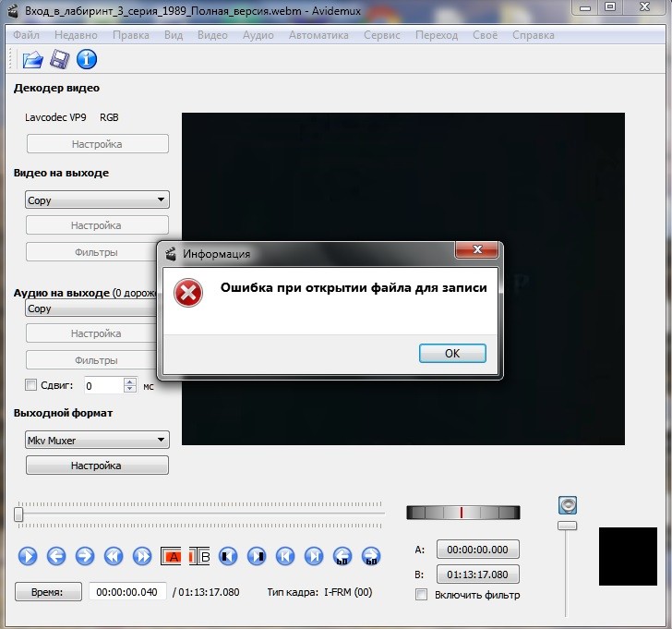Open the Файл menu
Screen dimensions: 672x629
click(27, 35)
